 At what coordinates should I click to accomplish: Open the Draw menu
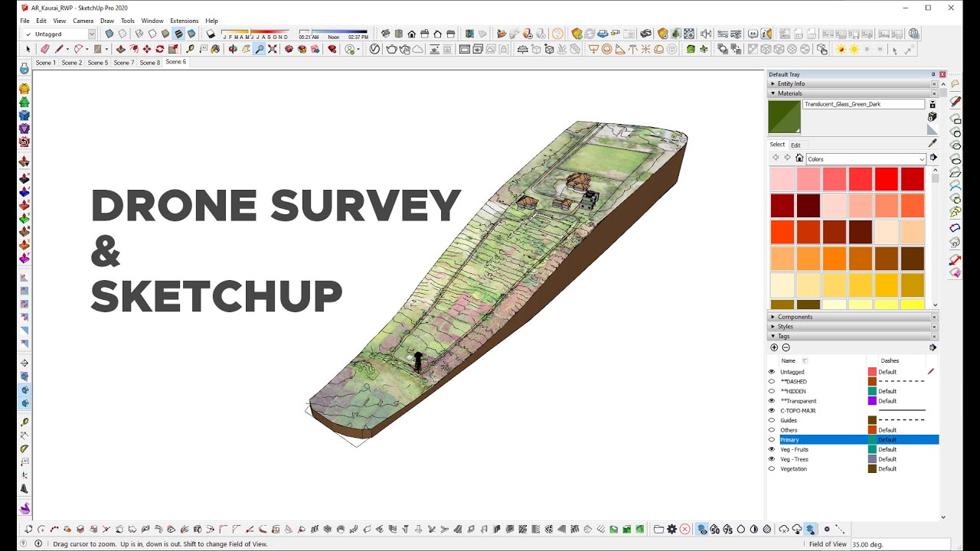(x=107, y=21)
